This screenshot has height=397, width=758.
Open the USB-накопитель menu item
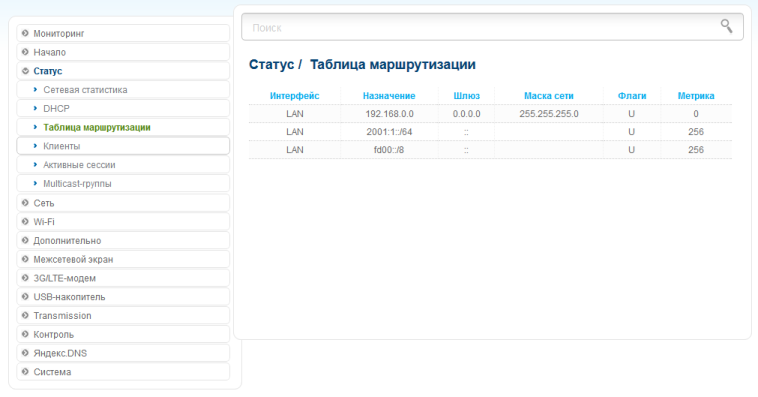(123, 297)
